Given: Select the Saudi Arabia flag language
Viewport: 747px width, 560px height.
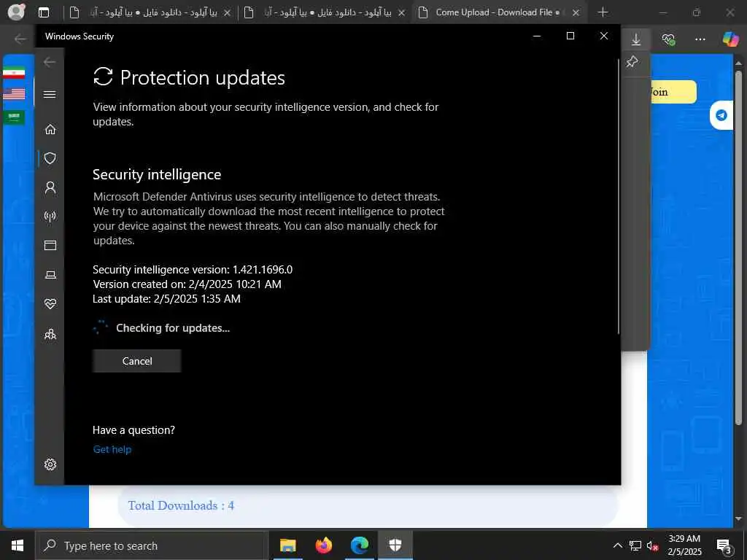Looking at the screenshot, I should (x=14, y=117).
